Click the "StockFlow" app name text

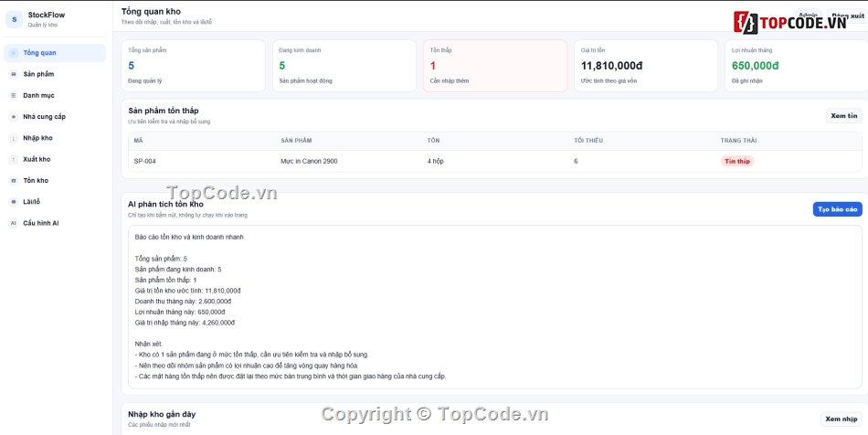[x=47, y=15]
